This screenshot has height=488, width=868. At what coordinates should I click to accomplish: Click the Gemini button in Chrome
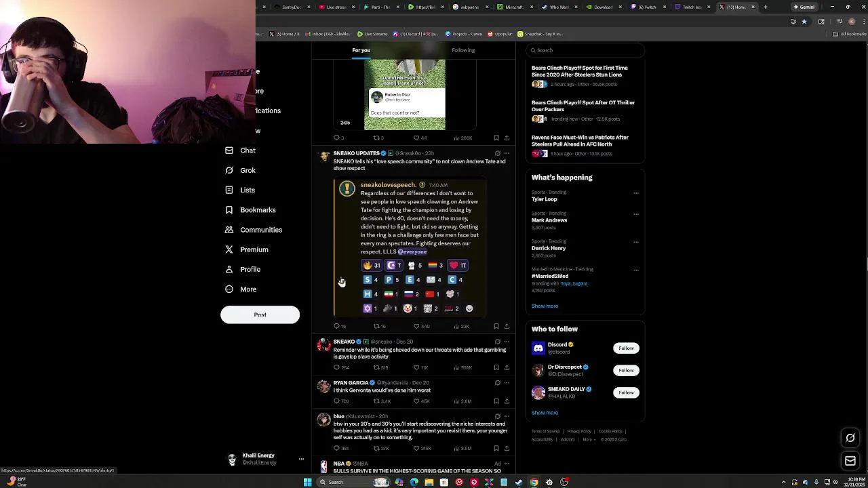click(x=806, y=7)
